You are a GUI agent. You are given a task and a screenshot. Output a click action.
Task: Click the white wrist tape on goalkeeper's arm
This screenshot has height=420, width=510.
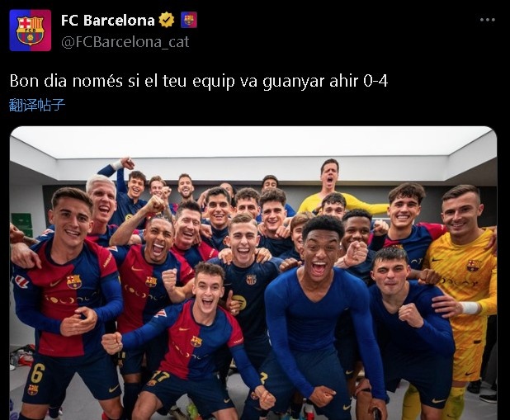[470, 308]
